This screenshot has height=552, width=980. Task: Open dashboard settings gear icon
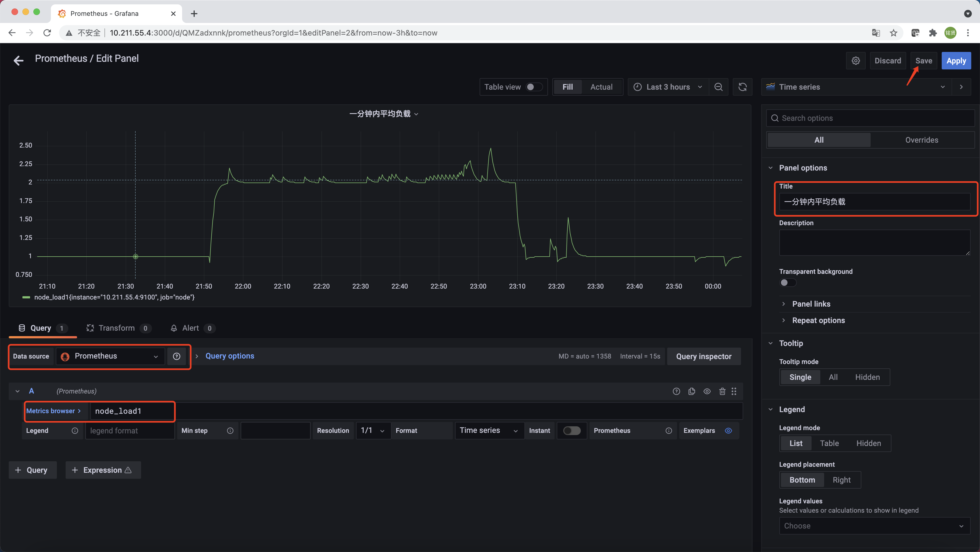click(x=856, y=61)
